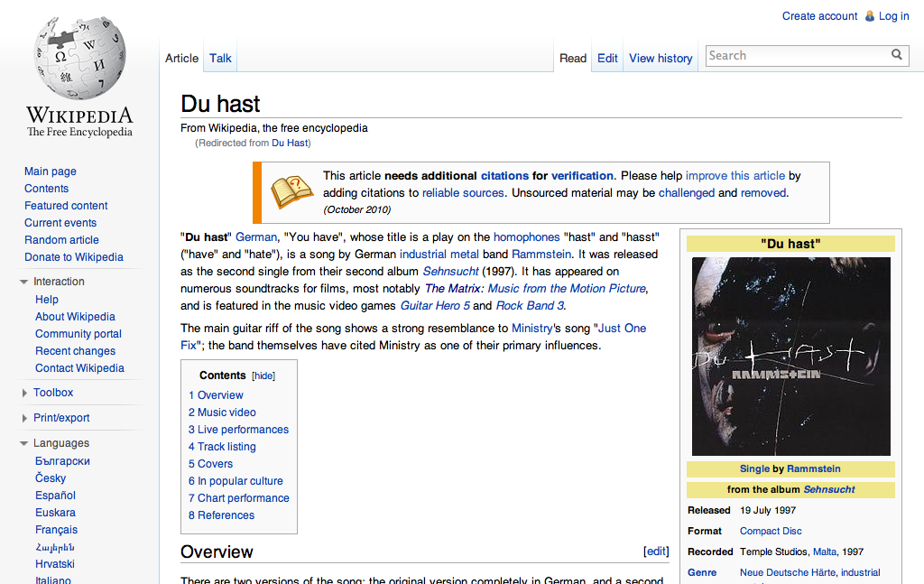Click the redirected-from Du Hast link
This screenshot has width=924, height=584.
tap(290, 143)
